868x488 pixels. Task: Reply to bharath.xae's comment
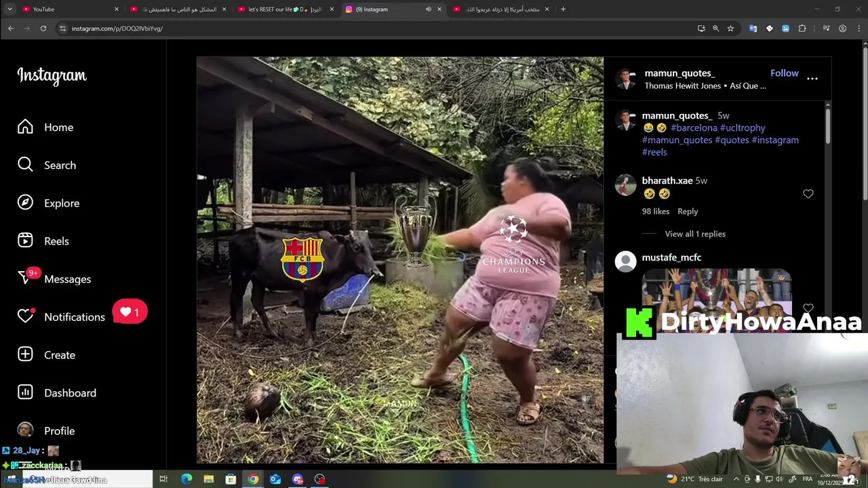(x=688, y=211)
